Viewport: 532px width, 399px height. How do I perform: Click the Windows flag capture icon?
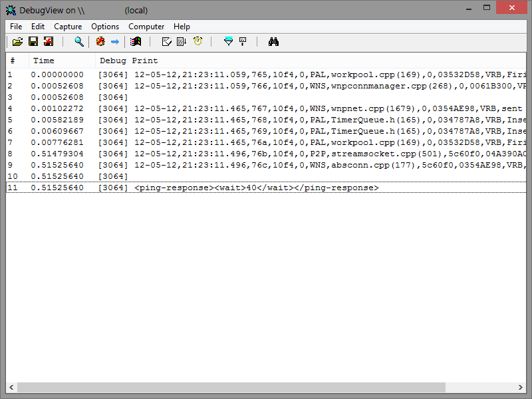[x=136, y=42]
